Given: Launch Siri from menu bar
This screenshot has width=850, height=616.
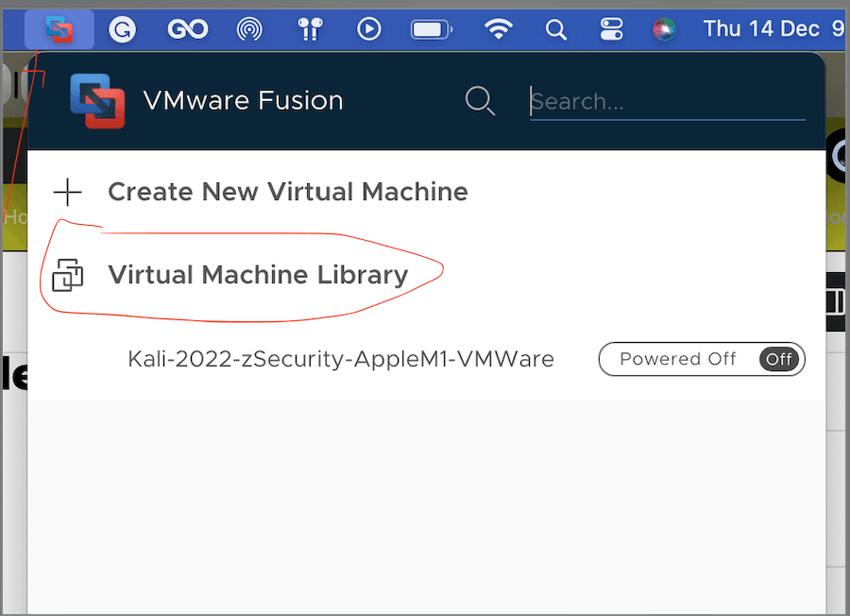Looking at the screenshot, I should point(665,29).
